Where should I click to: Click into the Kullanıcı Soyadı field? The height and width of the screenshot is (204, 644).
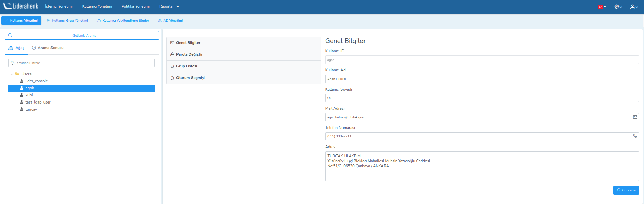coord(481,98)
